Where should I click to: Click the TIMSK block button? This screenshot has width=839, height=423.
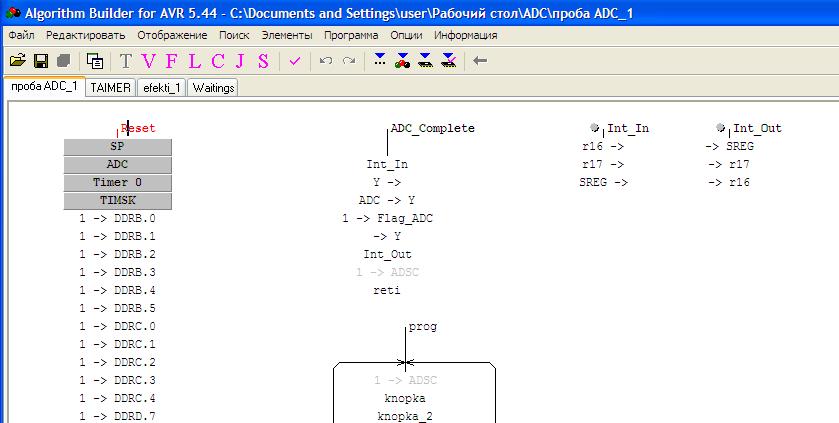(118, 200)
